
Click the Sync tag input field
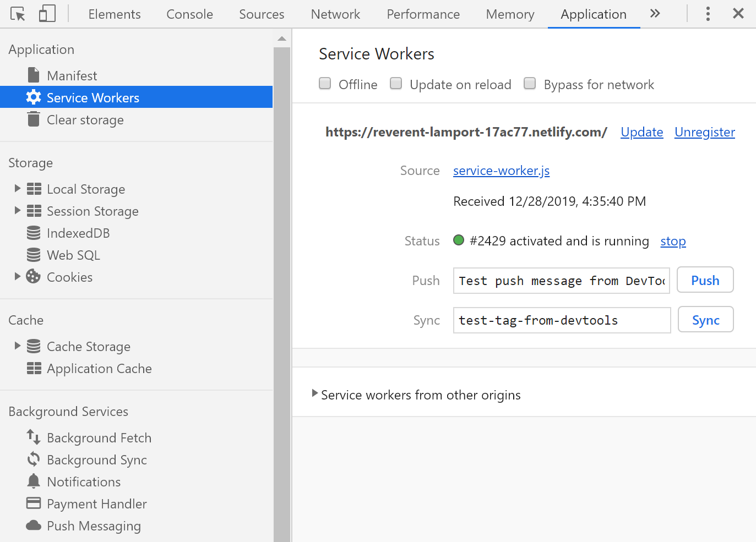pos(561,320)
